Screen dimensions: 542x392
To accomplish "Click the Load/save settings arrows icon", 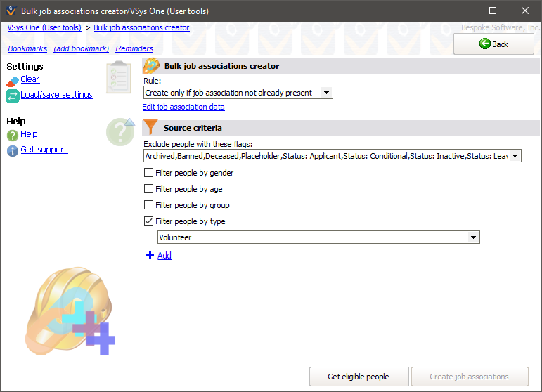I will 12,96.
